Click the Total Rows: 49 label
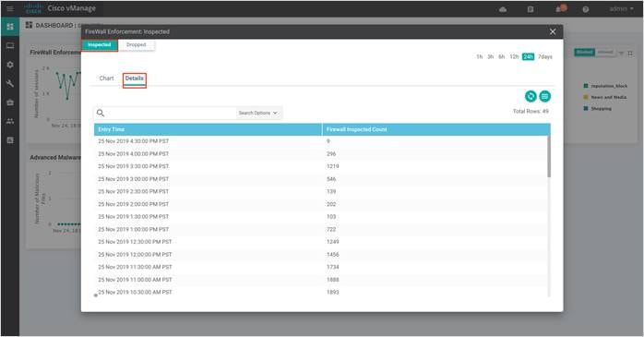The image size is (644, 337). (x=531, y=112)
